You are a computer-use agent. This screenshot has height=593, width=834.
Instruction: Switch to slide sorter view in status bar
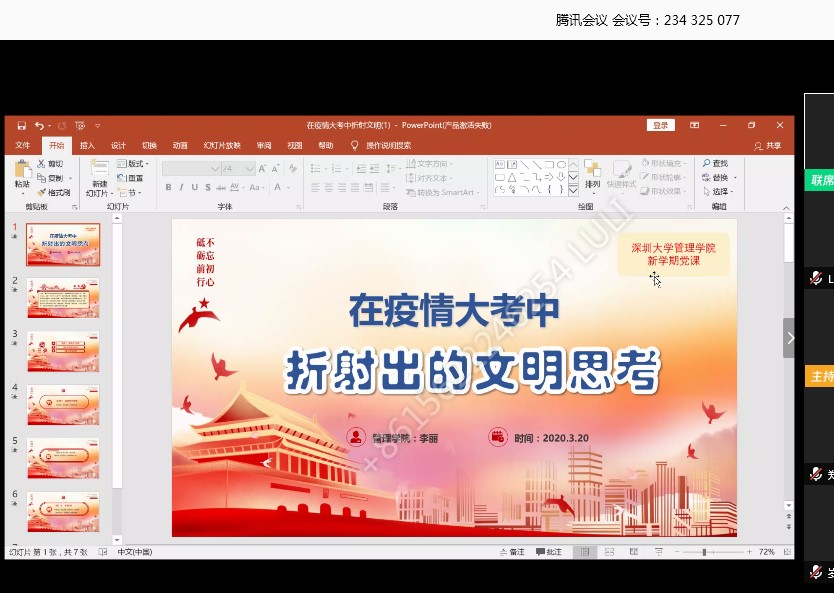607,552
